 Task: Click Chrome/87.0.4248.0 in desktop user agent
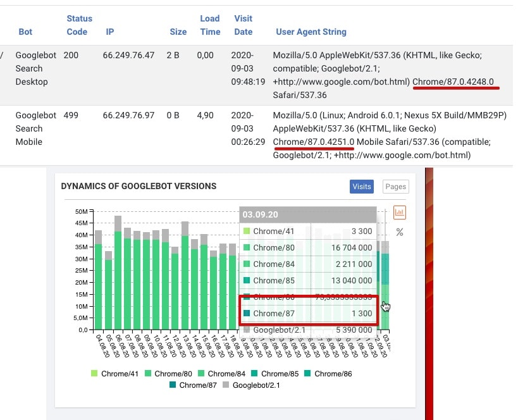pyautogui.click(x=453, y=82)
